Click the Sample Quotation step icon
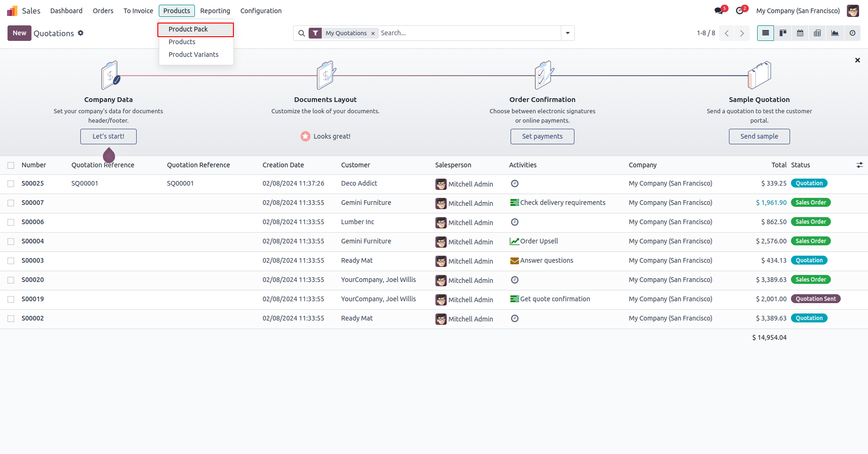 tap(759, 75)
